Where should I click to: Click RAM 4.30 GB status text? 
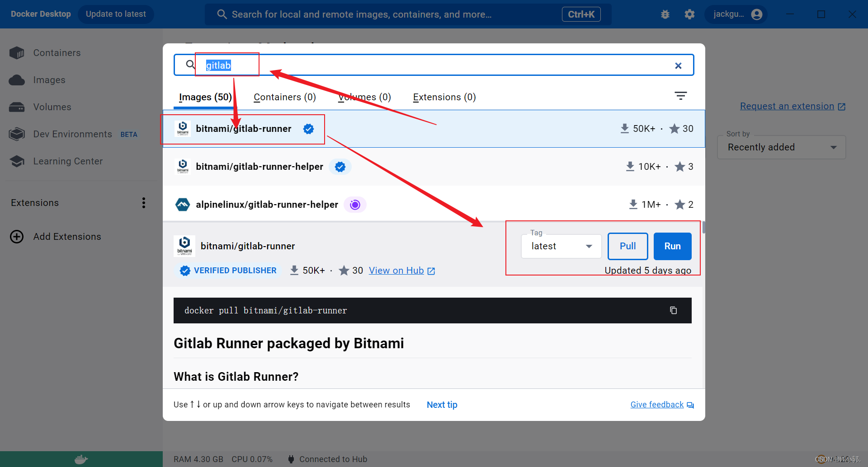pyautogui.click(x=198, y=459)
